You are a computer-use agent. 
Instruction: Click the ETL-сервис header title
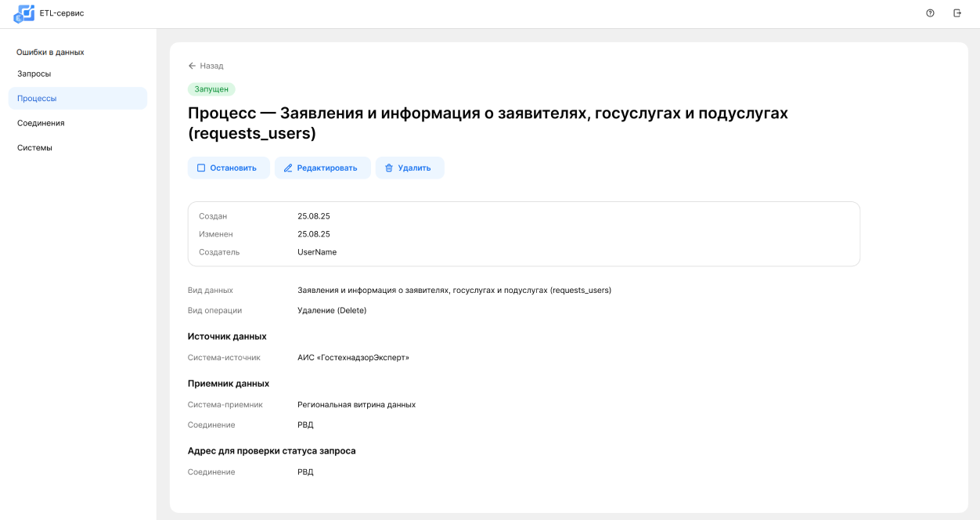click(62, 13)
